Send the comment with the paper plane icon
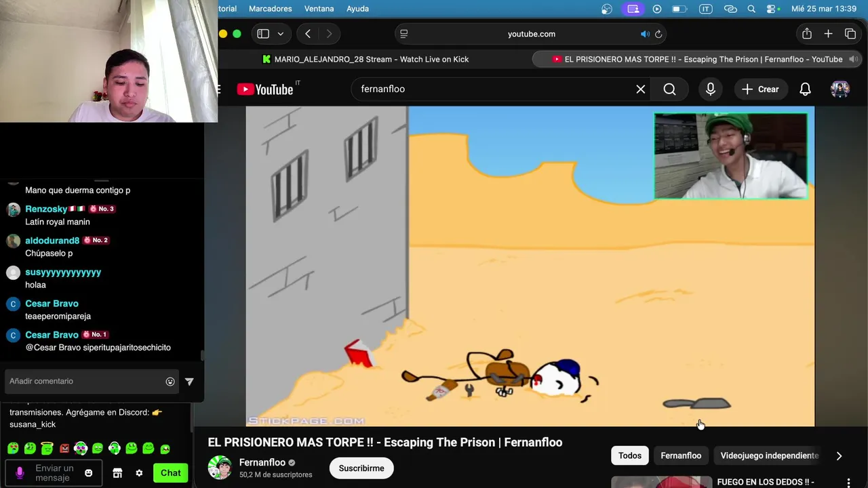868x488 pixels. click(x=189, y=382)
